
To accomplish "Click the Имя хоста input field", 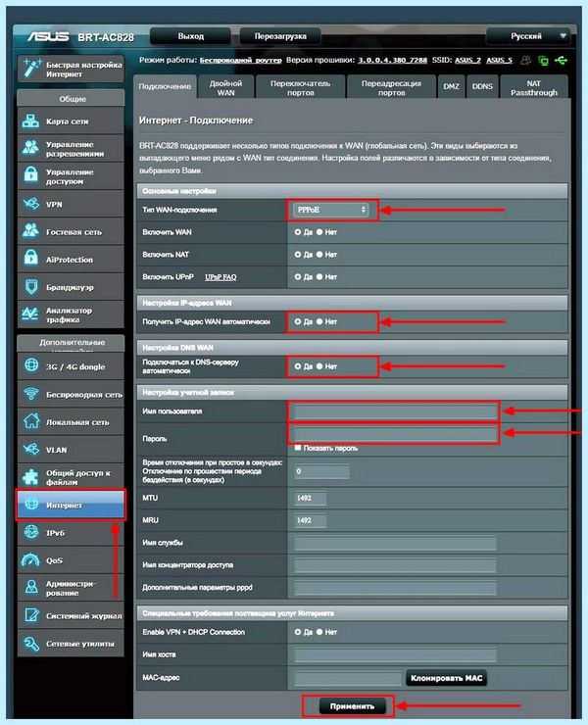I will point(395,654).
